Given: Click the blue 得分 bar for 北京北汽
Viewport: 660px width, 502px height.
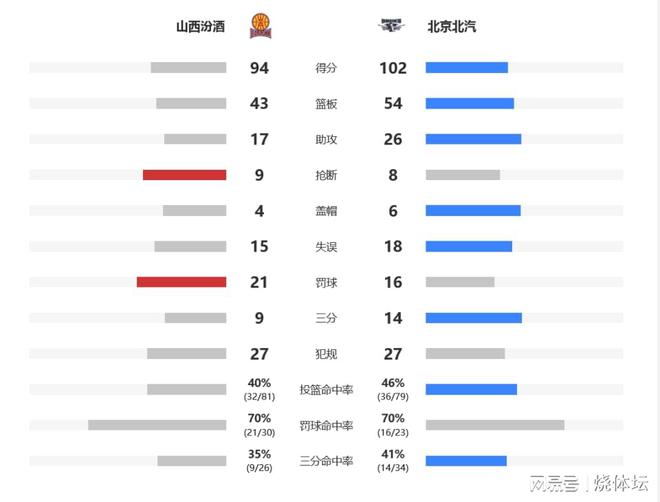Looking at the screenshot, I should [x=467, y=68].
